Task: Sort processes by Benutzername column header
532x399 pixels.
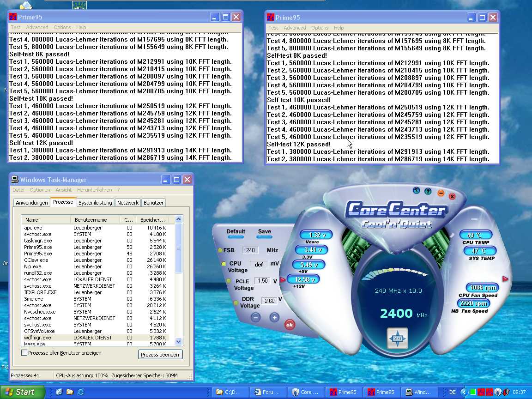Action: (x=95, y=220)
